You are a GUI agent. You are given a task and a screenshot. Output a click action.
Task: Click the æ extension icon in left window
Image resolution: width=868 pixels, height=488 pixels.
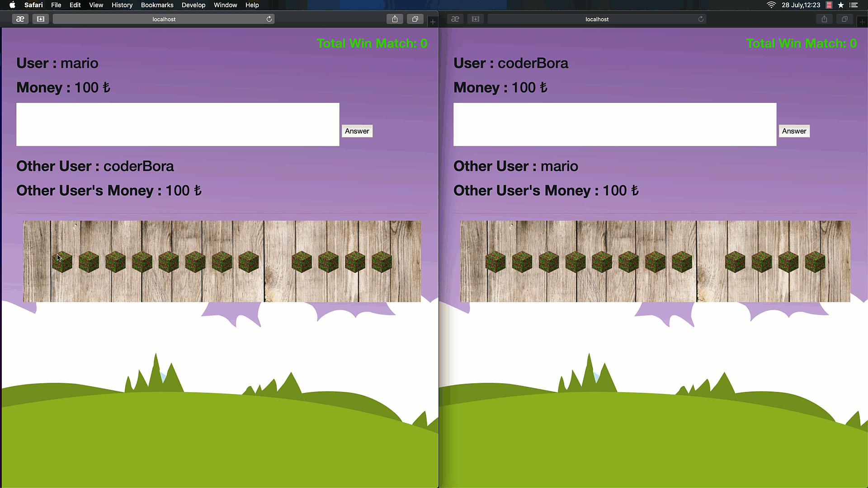point(20,19)
